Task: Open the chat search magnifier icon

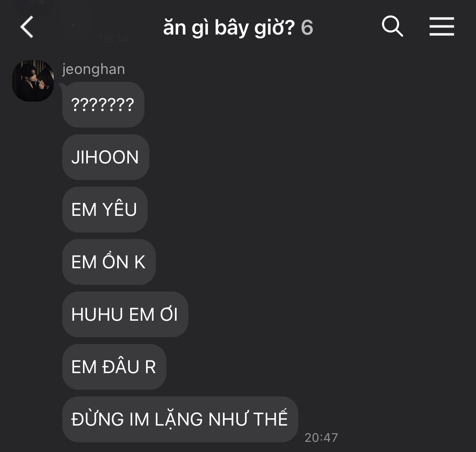Action: pyautogui.click(x=392, y=26)
